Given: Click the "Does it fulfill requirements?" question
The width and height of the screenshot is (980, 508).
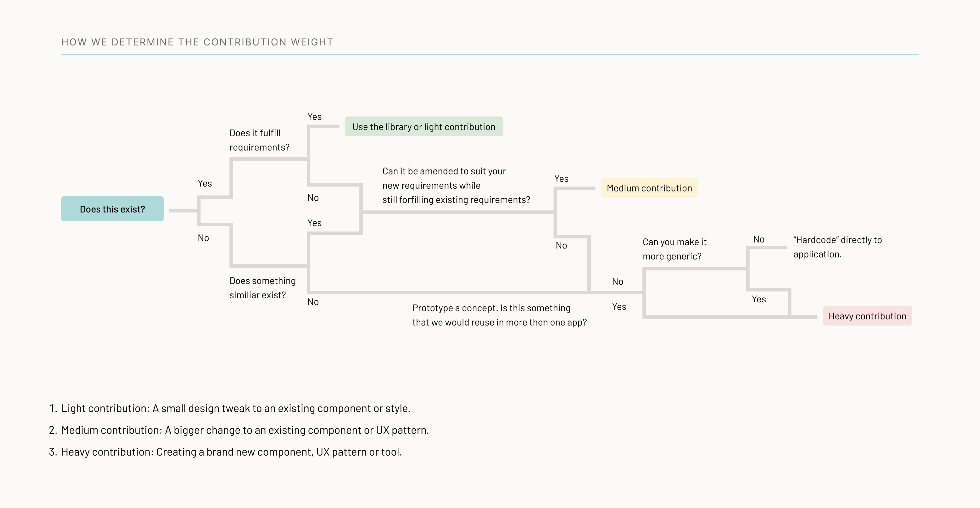Looking at the screenshot, I should (x=259, y=140).
